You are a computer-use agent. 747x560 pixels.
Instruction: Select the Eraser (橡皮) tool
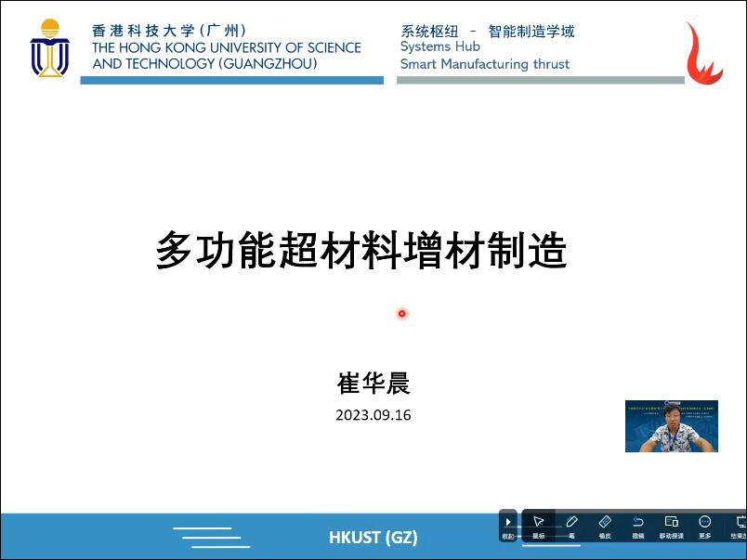click(605, 524)
